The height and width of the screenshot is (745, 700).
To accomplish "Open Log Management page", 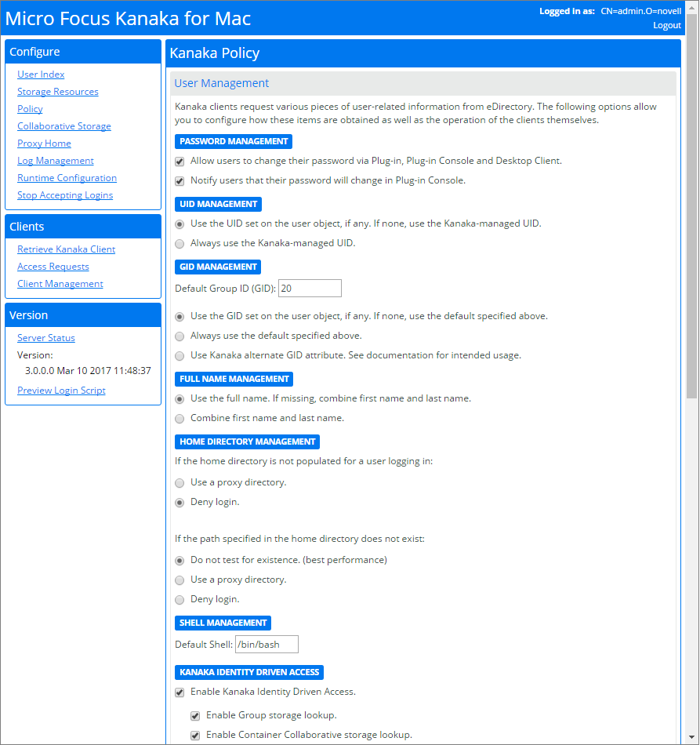I will tap(56, 161).
